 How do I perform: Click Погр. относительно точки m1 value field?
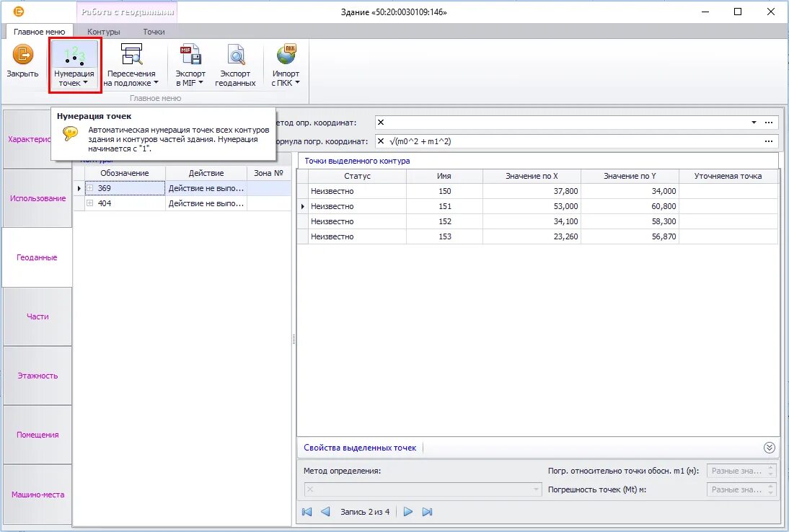click(737, 471)
